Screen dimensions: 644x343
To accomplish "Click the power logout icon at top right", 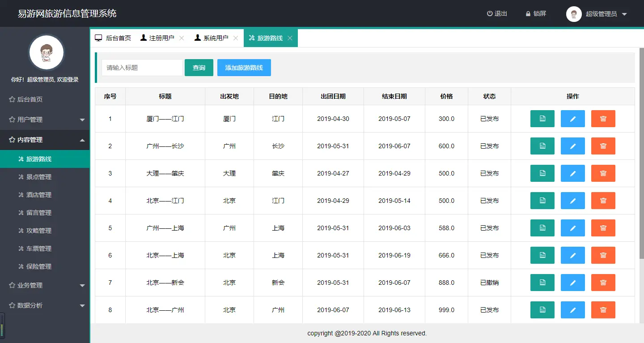I will pos(490,13).
